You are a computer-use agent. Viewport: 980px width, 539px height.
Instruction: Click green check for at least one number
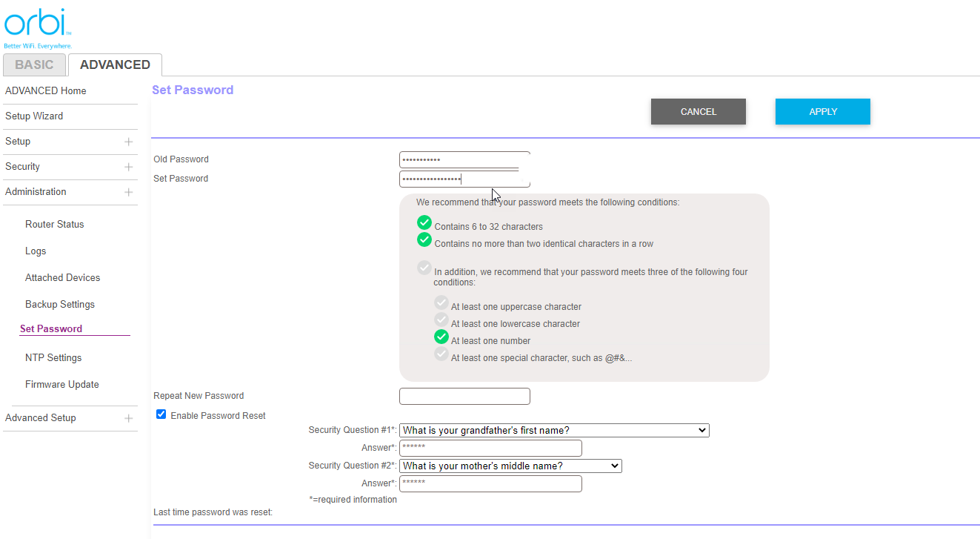pos(441,337)
